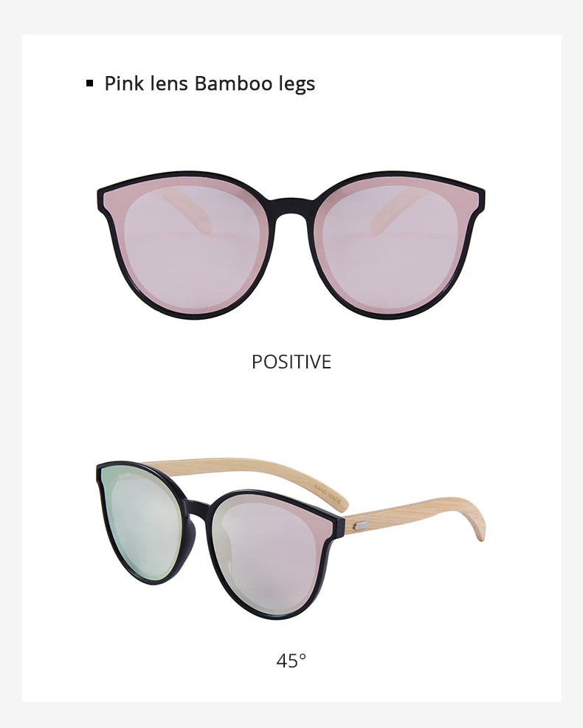Click the 45° caption
583x728 pixels.
291,660
